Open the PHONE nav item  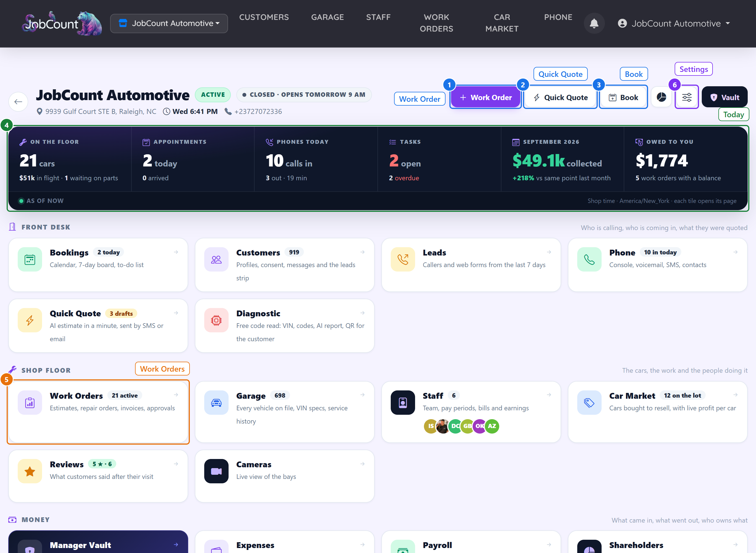click(x=558, y=17)
